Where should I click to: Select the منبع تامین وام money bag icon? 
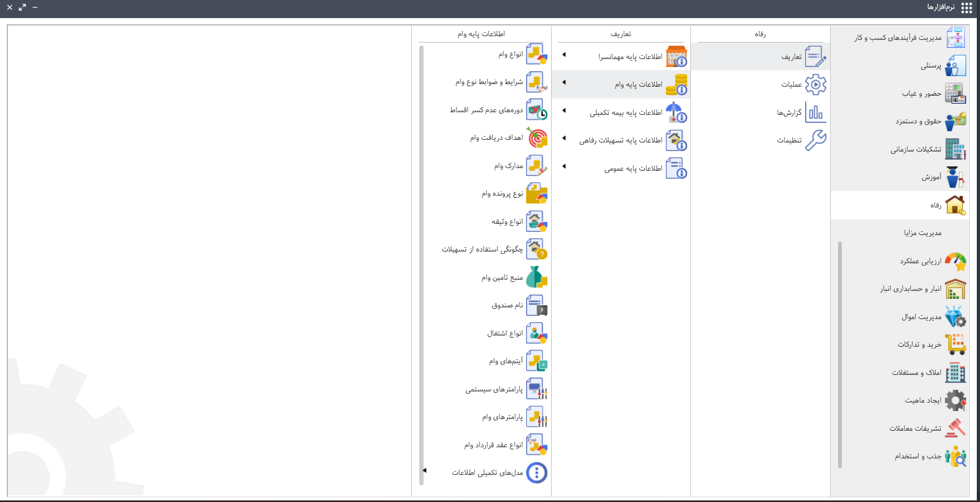coord(536,278)
